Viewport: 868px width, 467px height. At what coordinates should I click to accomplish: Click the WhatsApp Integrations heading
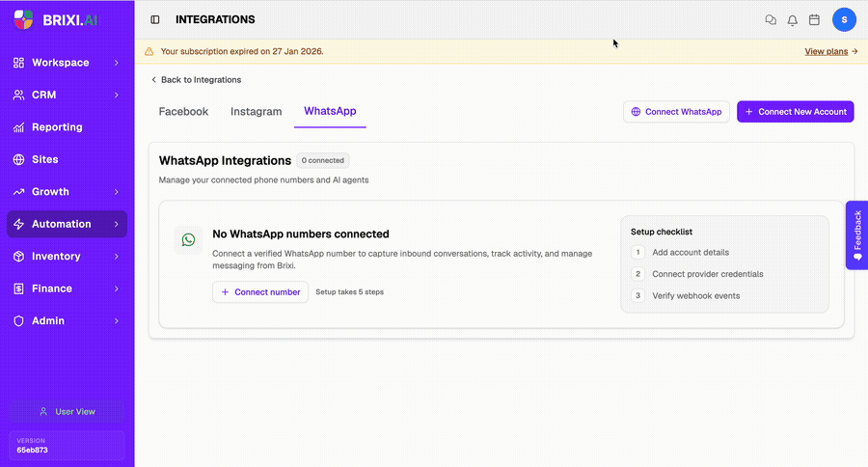(225, 161)
